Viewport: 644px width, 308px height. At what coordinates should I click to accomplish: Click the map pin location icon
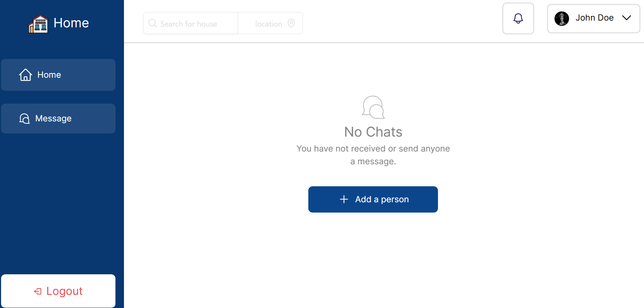[x=291, y=23]
